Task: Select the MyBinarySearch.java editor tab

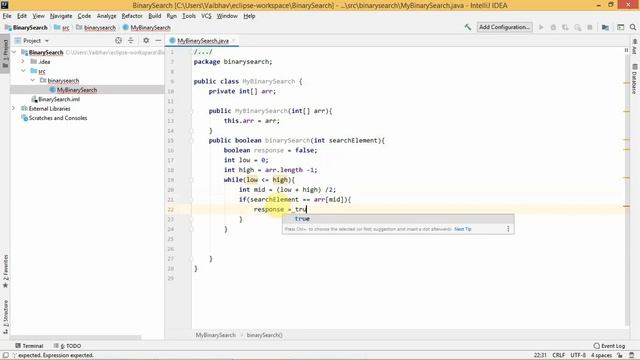Action: (202, 40)
